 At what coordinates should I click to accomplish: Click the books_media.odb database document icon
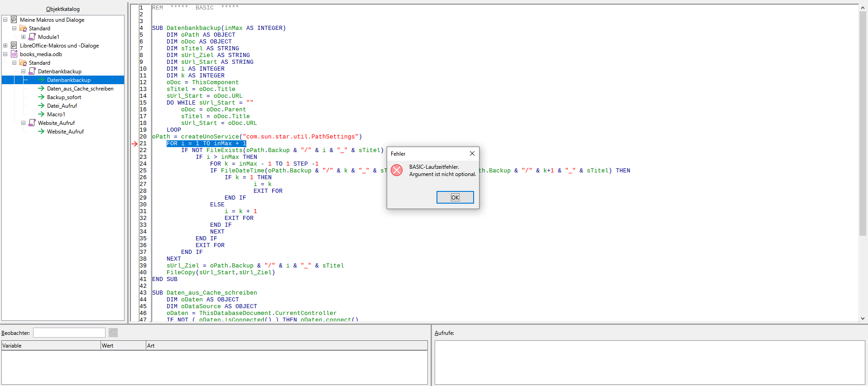(x=14, y=54)
